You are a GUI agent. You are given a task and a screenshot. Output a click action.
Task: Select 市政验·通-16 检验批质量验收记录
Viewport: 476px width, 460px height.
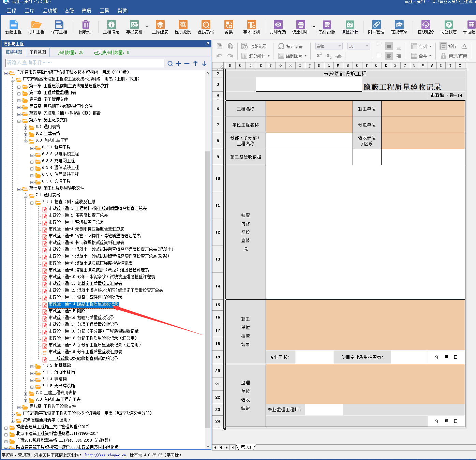point(81,317)
